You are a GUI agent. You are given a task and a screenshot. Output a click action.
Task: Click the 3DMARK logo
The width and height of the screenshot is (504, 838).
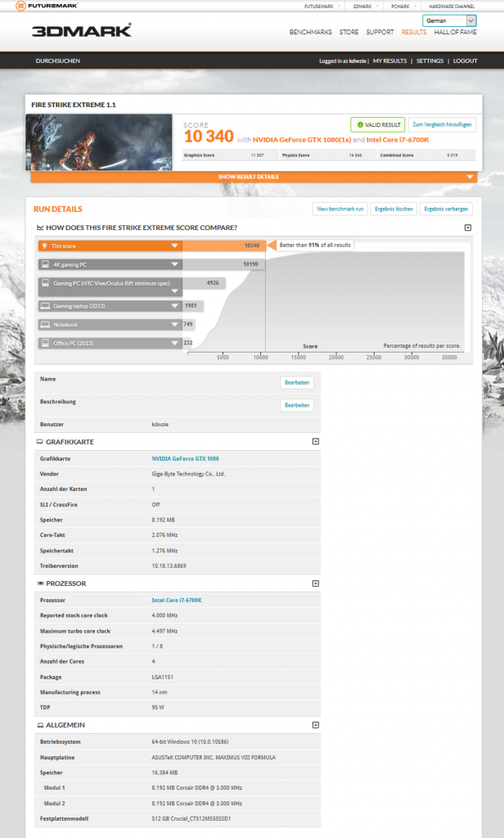point(81,30)
